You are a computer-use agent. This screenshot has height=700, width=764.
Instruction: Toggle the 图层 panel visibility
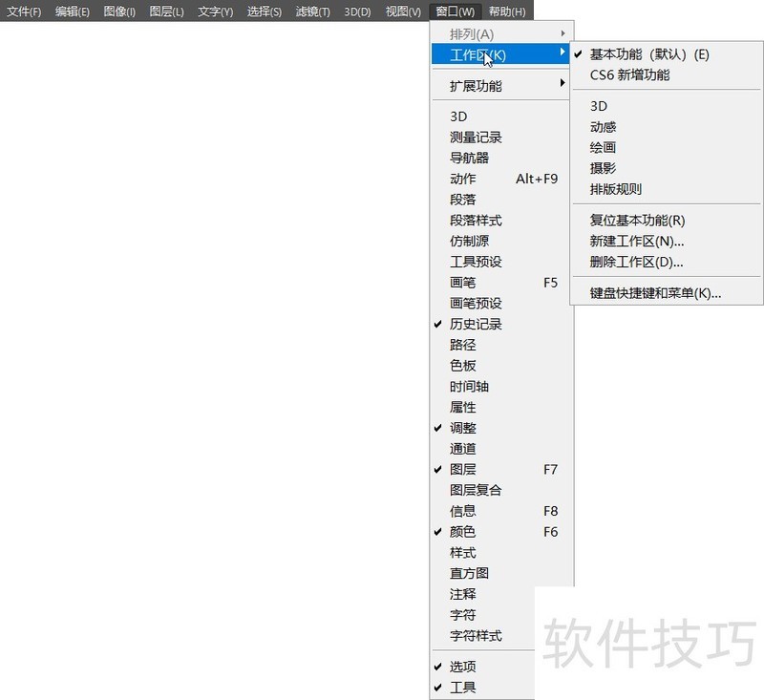point(463,469)
